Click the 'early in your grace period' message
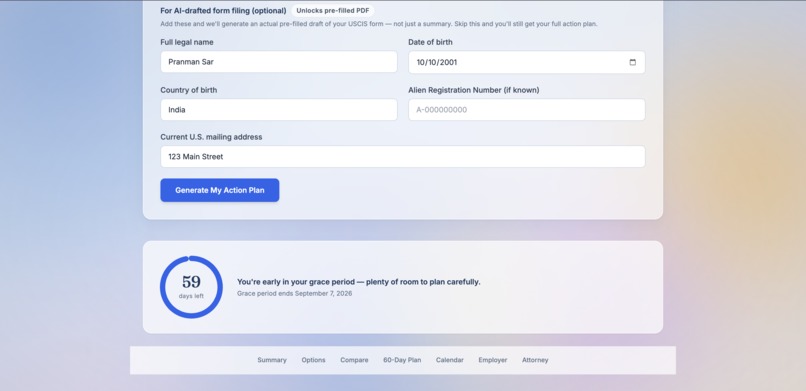The width and height of the screenshot is (806, 391). [x=358, y=282]
